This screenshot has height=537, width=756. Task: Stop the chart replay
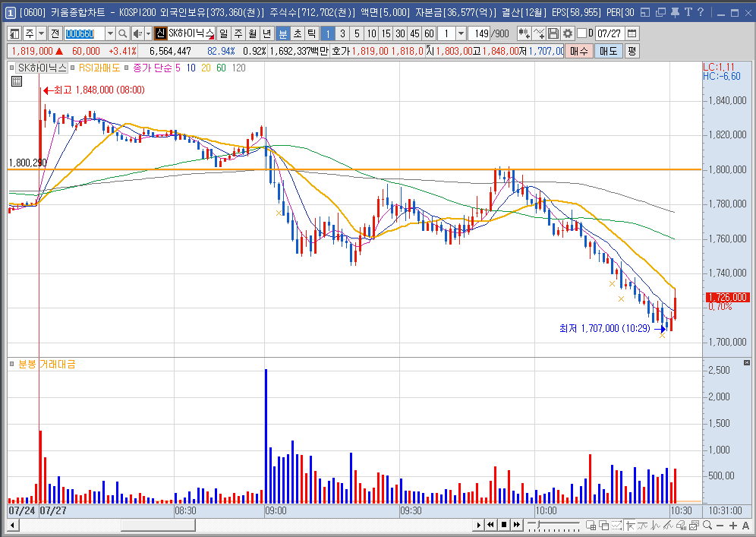click(x=504, y=525)
